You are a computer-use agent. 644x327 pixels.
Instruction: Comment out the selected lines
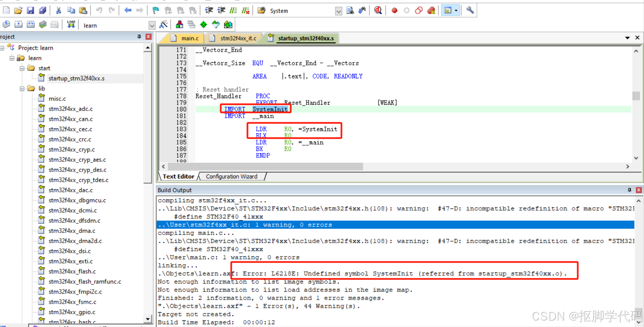(233, 10)
